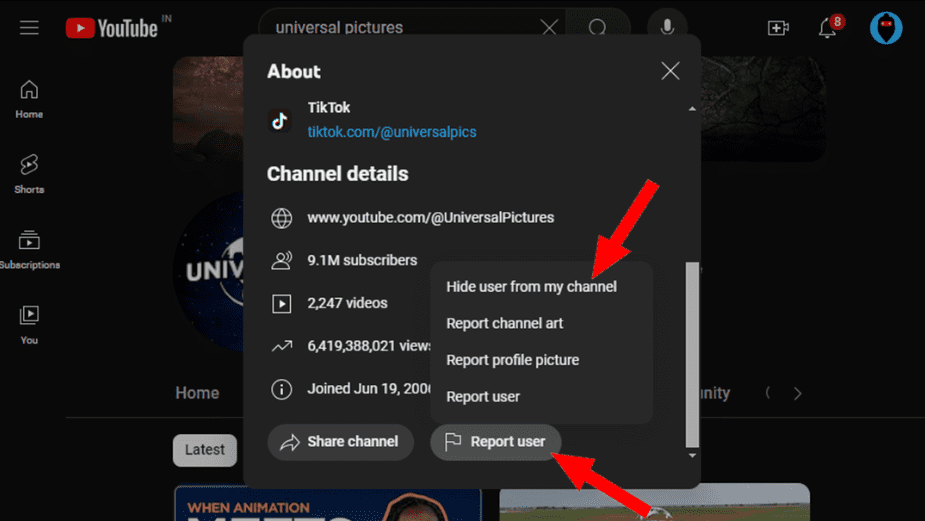Click the tabs next chevron arrow
The width and height of the screenshot is (925, 521).
tap(798, 394)
